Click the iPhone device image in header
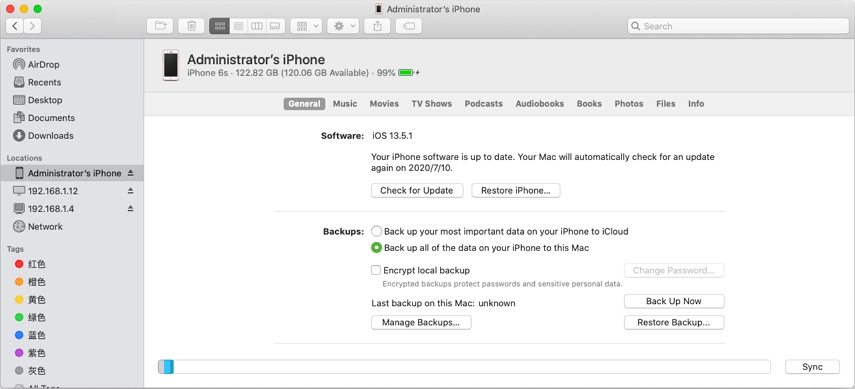The image size is (855, 389). [171, 65]
